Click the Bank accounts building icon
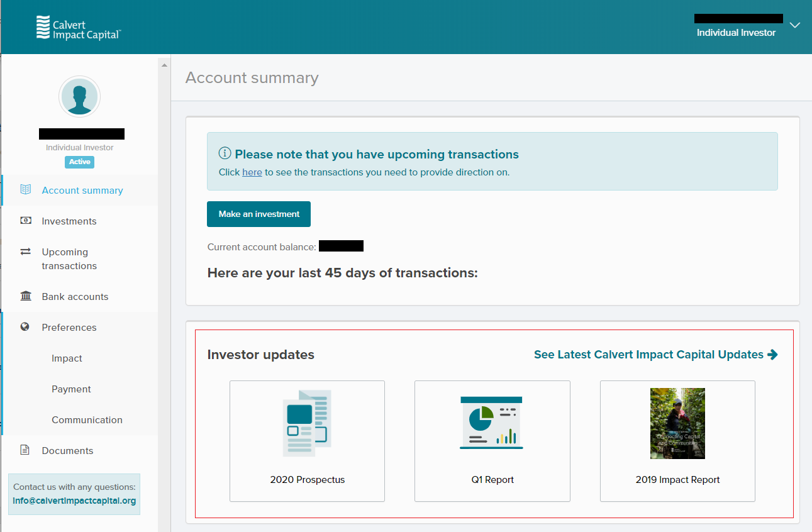The width and height of the screenshot is (812, 532). click(x=26, y=296)
